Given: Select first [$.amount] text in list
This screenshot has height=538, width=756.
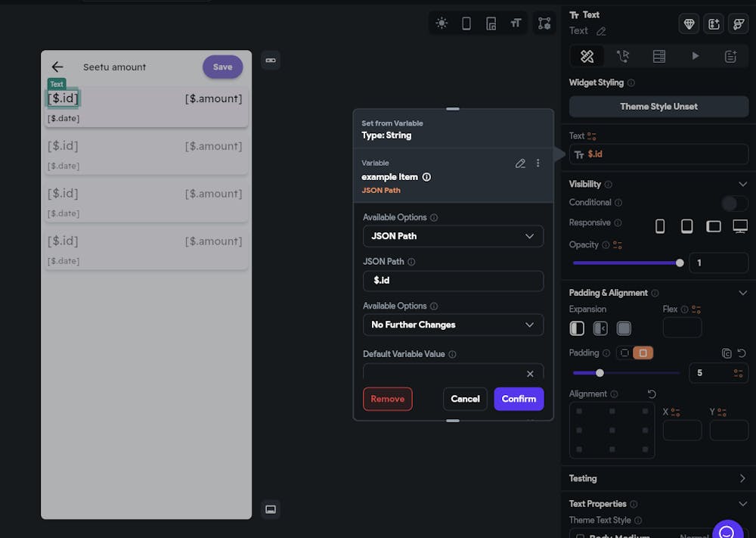Looking at the screenshot, I should tap(214, 99).
